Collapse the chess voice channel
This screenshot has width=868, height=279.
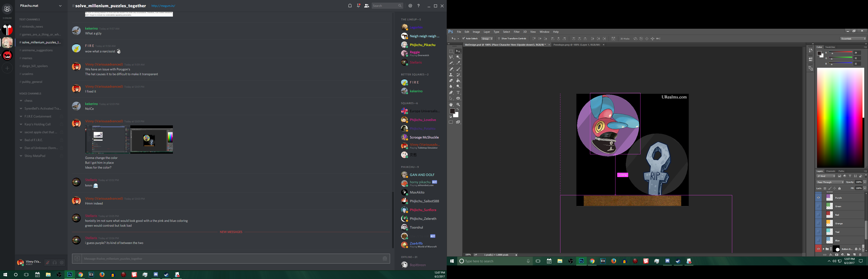click(x=21, y=101)
